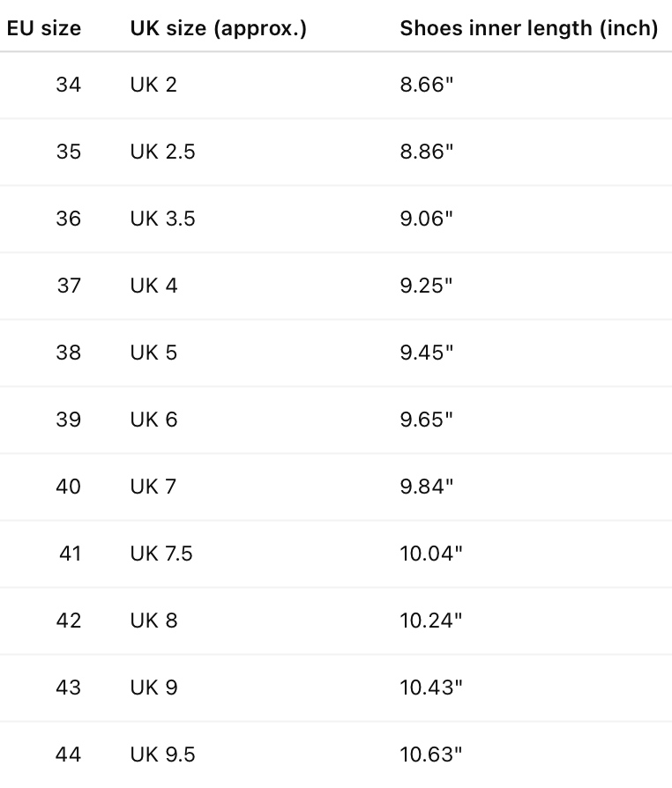Select the 9.65" length cell
The width and height of the screenshot is (672, 788).
point(426,420)
